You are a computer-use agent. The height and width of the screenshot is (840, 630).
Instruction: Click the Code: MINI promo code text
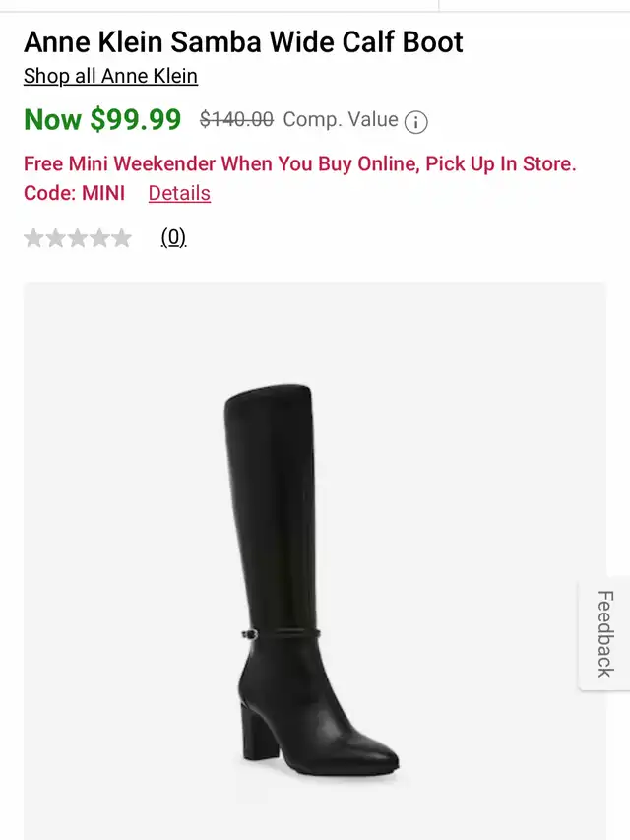pyautogui.click(x=75, y=193)
